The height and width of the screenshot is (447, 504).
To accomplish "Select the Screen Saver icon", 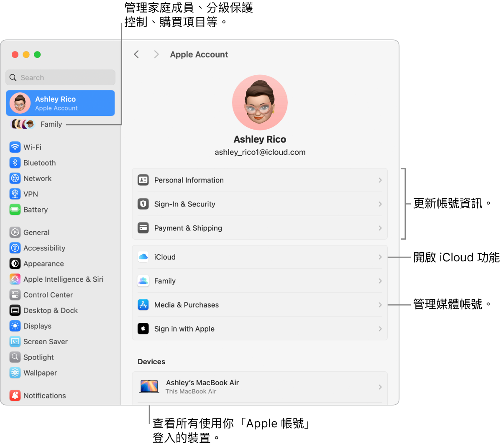I will click(x=15, y=342).
